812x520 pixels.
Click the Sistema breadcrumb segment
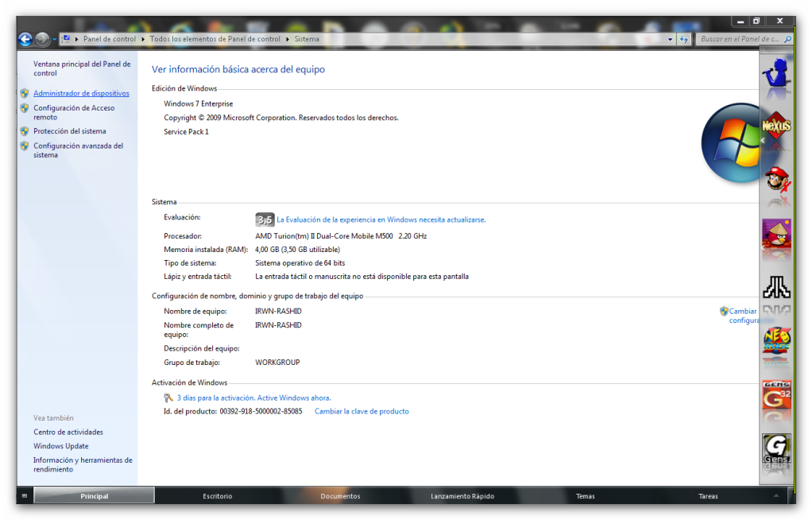(x=307, y=39)
